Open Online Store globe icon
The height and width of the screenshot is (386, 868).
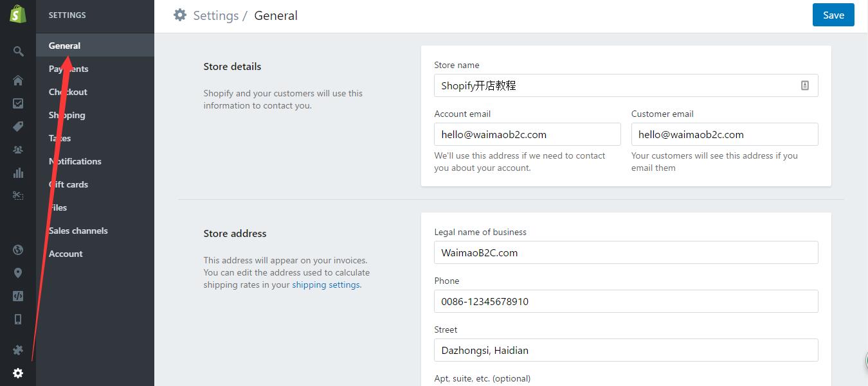(18, 250)
